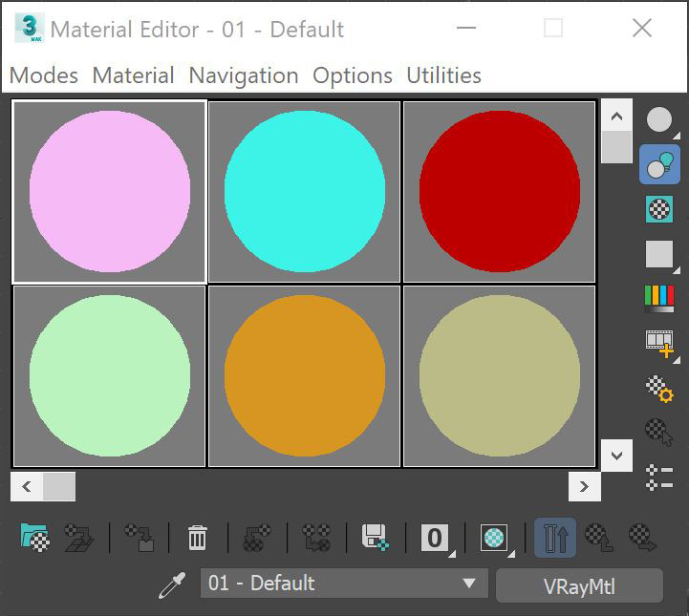Click the Go to Parent icon

599,538
